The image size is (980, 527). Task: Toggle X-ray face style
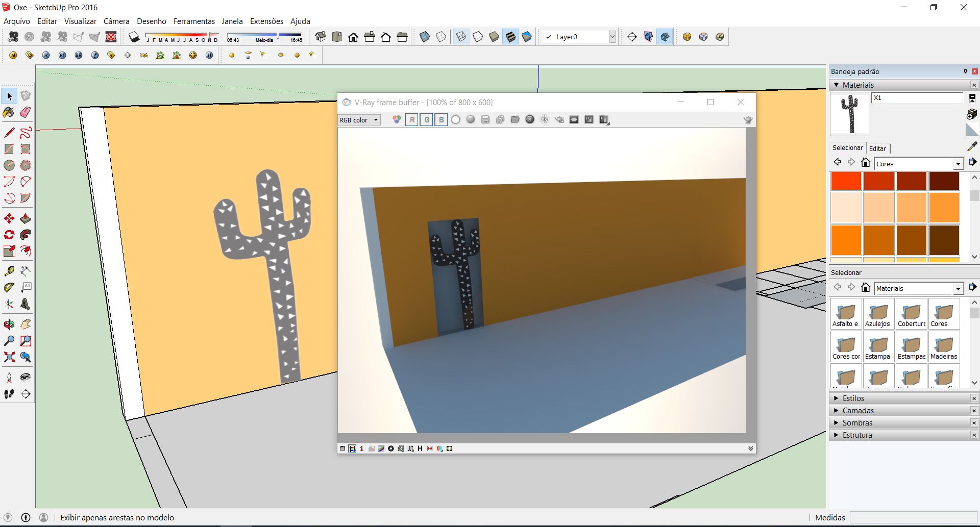point(425,37)
